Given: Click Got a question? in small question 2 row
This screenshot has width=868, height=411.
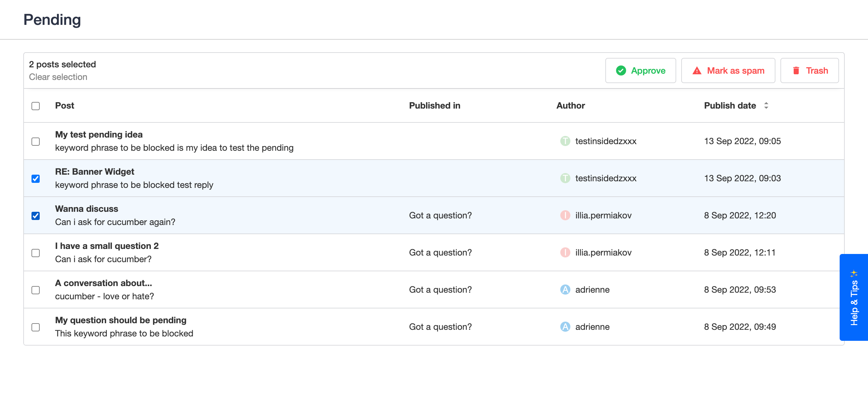Looking at the screenshot, I should coord(440,252).
